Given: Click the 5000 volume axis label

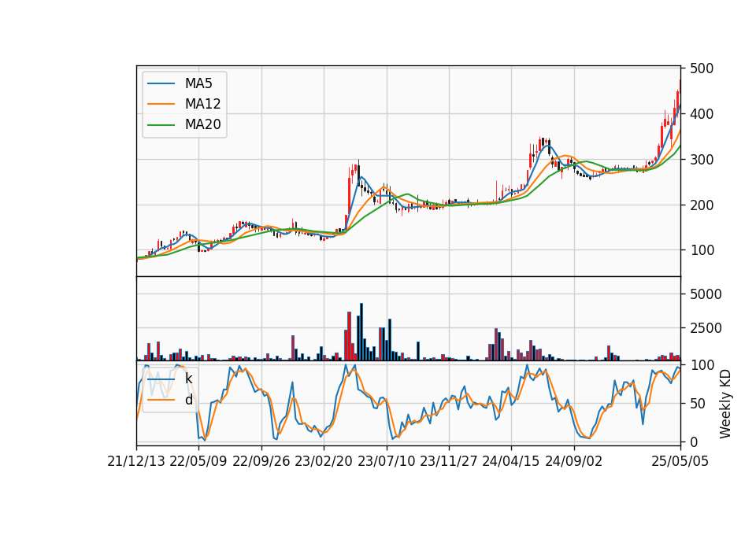Looking at the screenshot, I should pyautogui.click(x=706, y=294).
